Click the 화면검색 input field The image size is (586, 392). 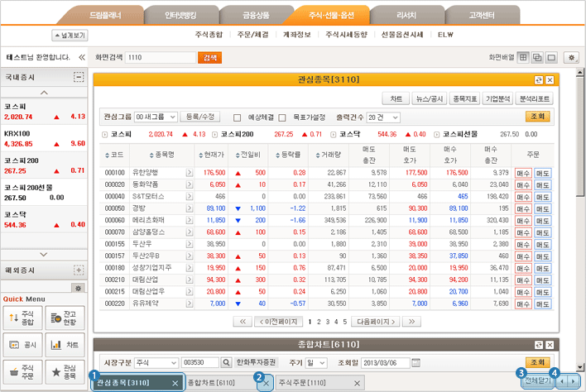click(x=160, y=58)
